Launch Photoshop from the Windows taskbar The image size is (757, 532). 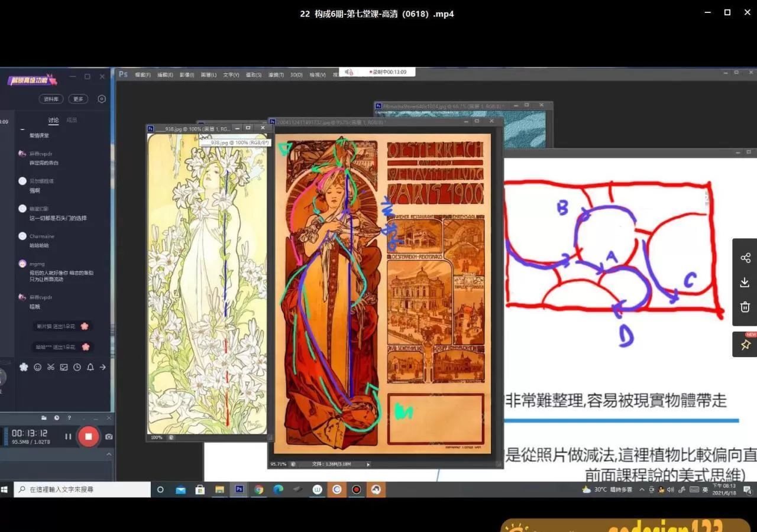pyautogui.click(x=239, y=489)
